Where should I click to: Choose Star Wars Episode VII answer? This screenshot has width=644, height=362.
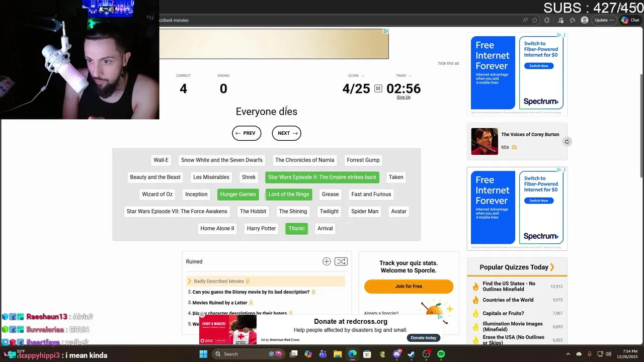[x=177, y=211]
